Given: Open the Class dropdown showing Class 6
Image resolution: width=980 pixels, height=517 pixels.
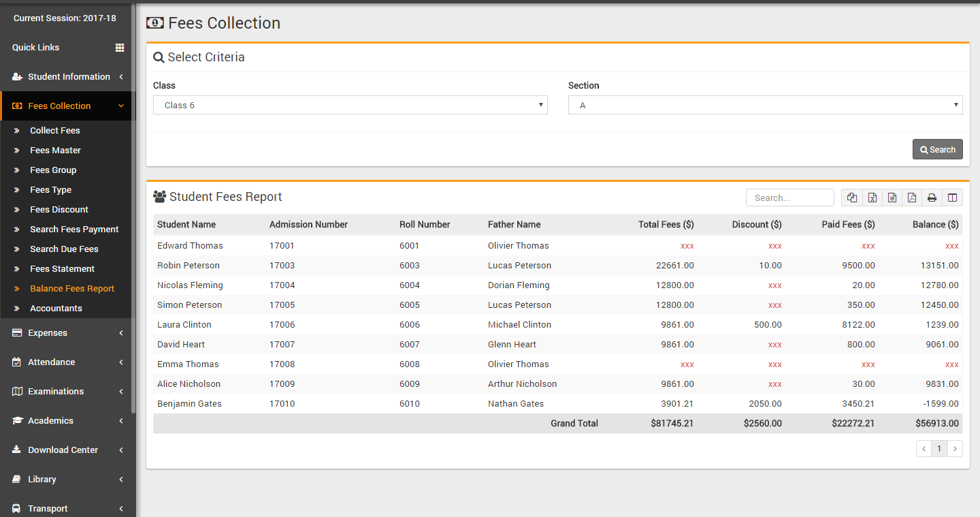Looking at the screenshot, I should point(350,105).
